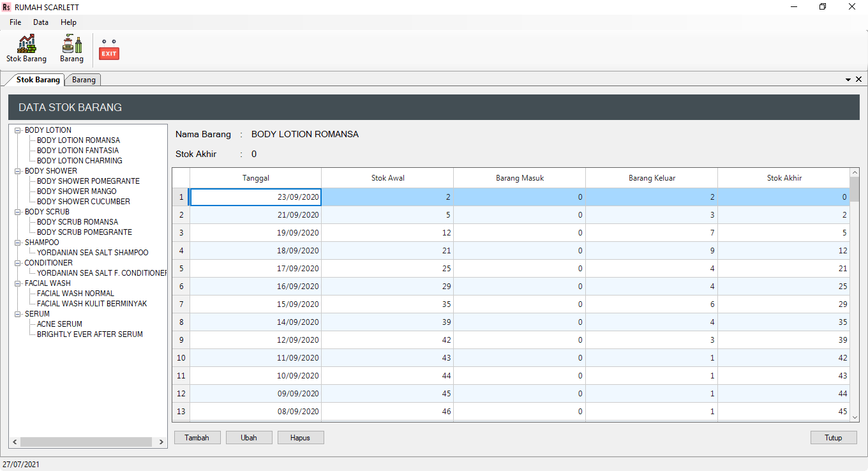Switch to the Stok Barang tab

(38, 80)
